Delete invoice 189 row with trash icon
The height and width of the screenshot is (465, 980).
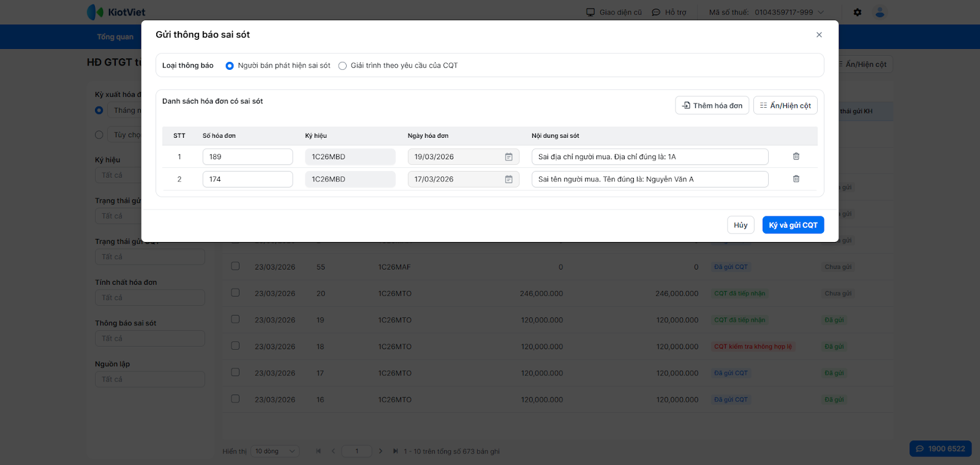(x=796, y=157)
